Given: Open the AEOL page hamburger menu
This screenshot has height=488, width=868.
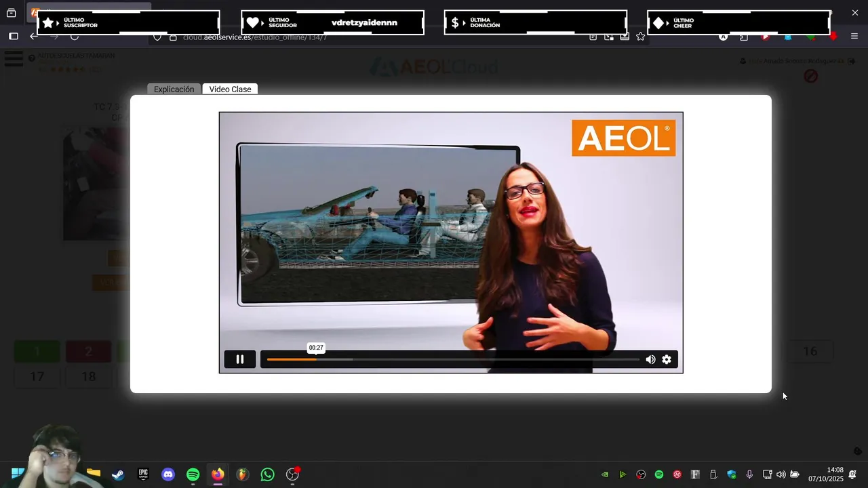Looking at the screenshot, I should coord(14,59).
